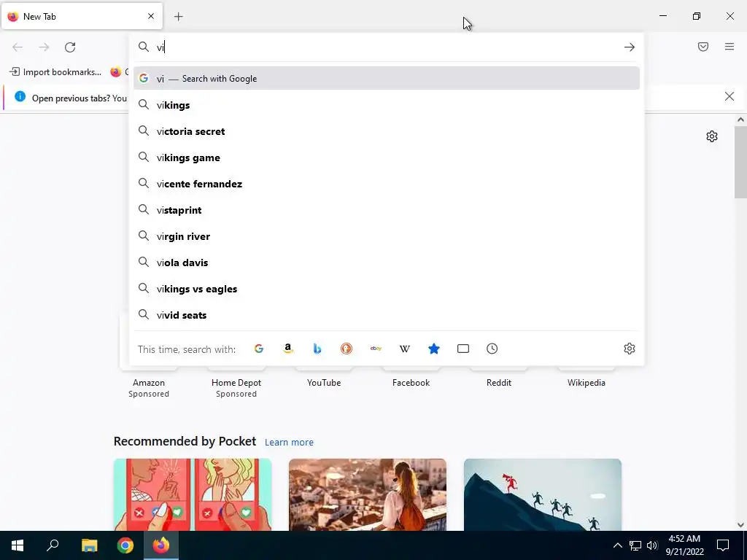Image resolution: width=747 pixels, height=560 pixels.
Task: Search this time with Wikipedia
Action: (x=405, y=349)
